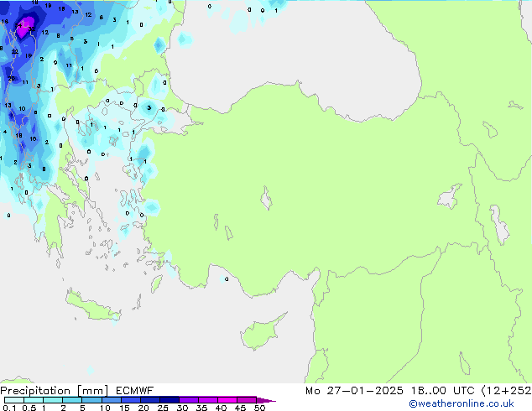
Task: Click the legend tick label '50'
Action: 259,408
